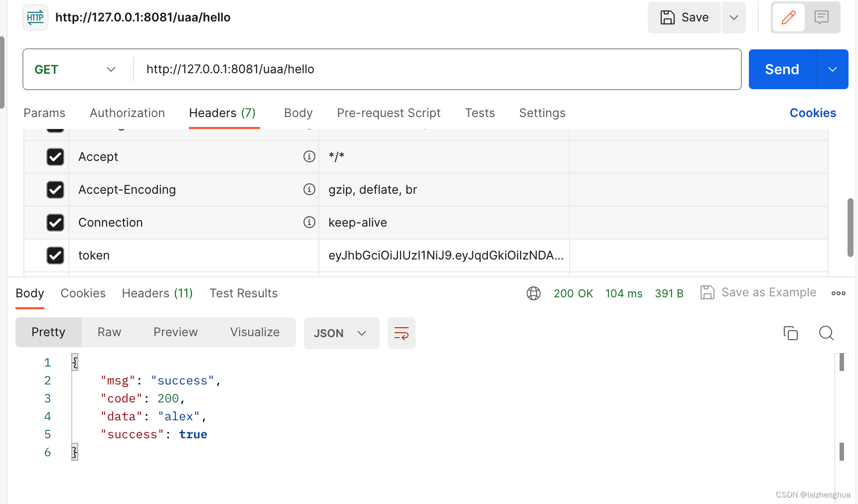Click the info icon beside Accept header
The image size is (858, 504).
tap(309, 156)
